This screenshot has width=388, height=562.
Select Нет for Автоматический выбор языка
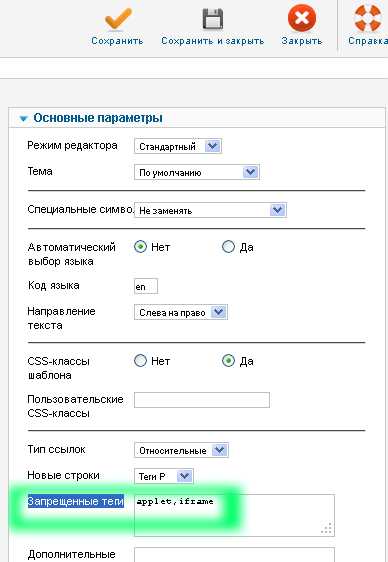click(x=140, y=247)
